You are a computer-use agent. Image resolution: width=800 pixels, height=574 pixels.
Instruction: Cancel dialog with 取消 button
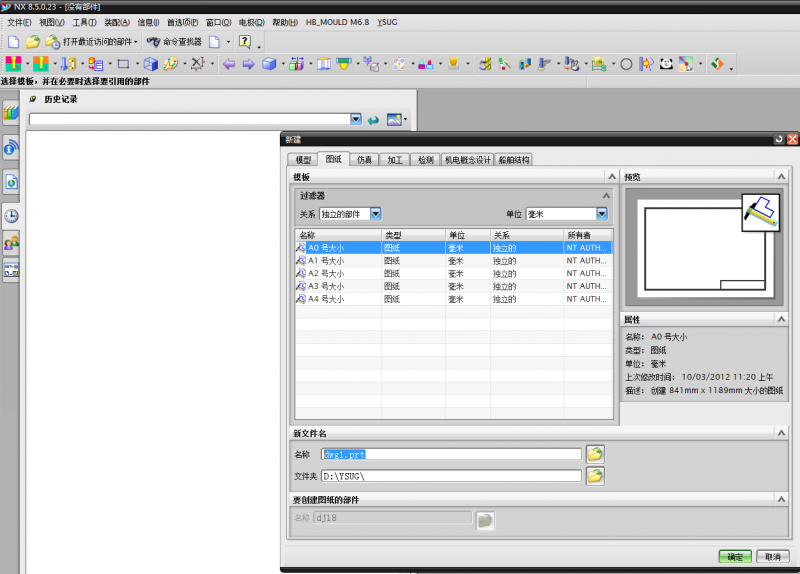point(773,557)
